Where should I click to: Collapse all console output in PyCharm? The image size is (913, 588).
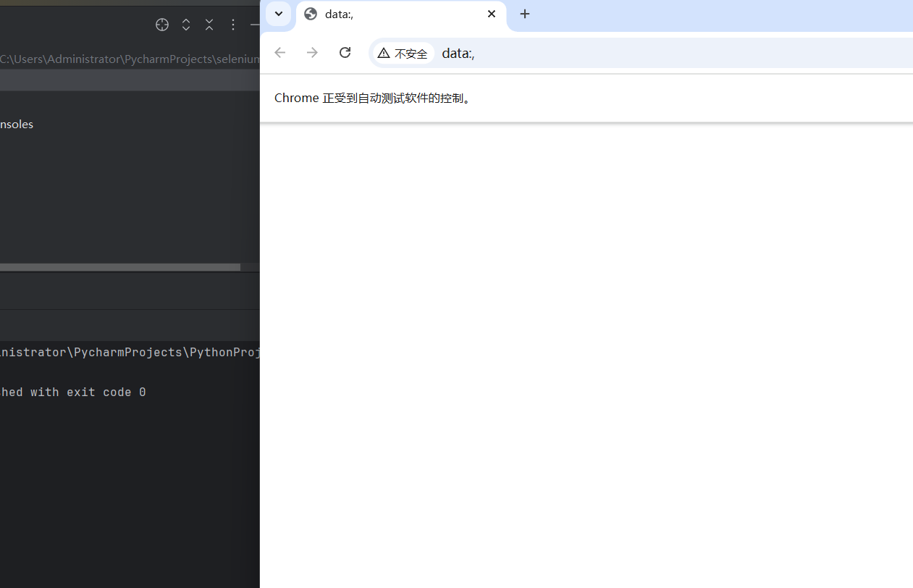(209, 24)
